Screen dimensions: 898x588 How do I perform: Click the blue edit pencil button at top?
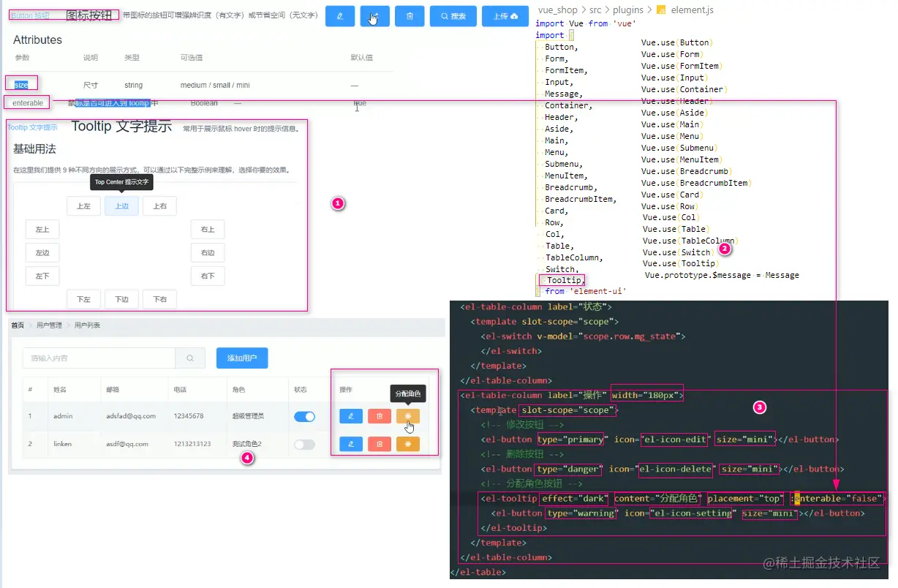[340, 16]
